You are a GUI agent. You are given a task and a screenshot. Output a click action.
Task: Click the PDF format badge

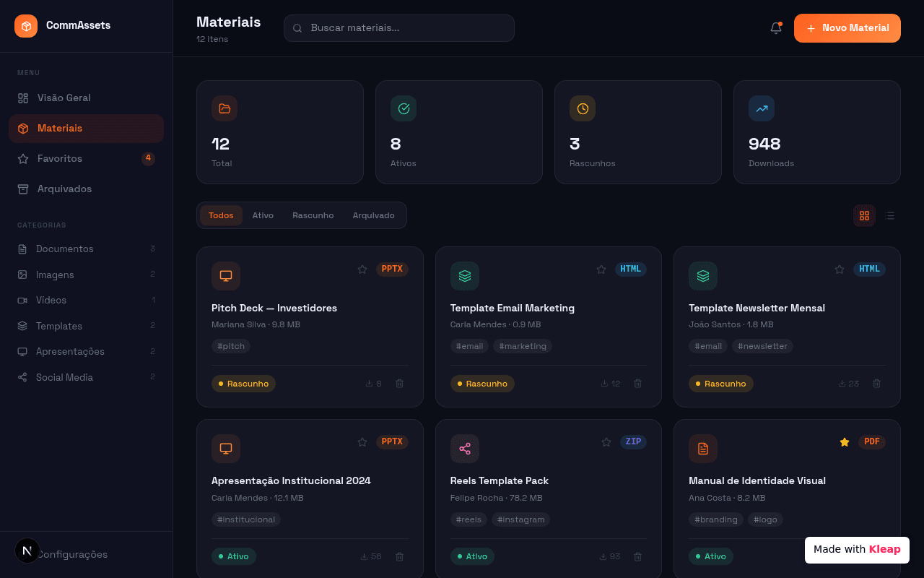(x=872, y=441)
